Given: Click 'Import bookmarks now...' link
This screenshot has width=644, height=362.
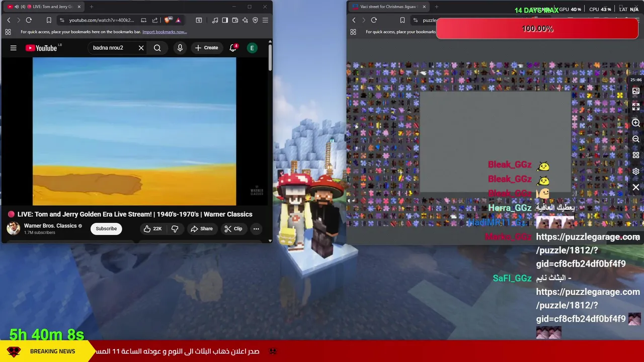Looking at the screenshot, I should click(165, 32).
